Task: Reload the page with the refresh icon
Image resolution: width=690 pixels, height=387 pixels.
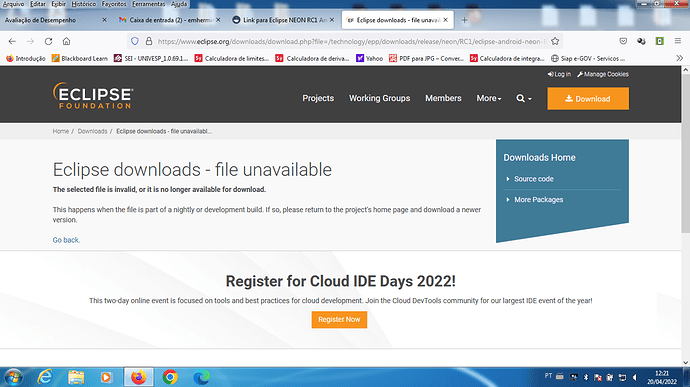Action: [x=48, y=41]
